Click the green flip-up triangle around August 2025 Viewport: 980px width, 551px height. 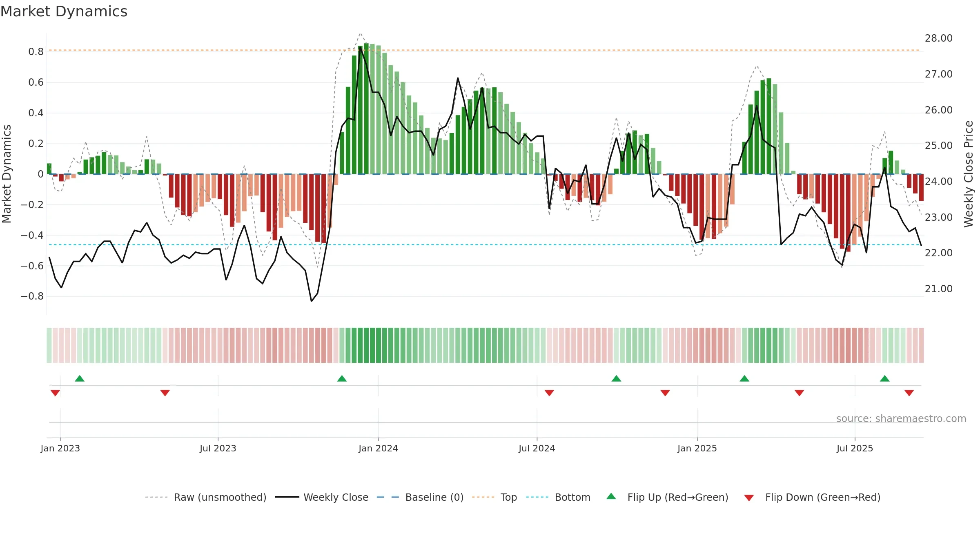[884, 379]
